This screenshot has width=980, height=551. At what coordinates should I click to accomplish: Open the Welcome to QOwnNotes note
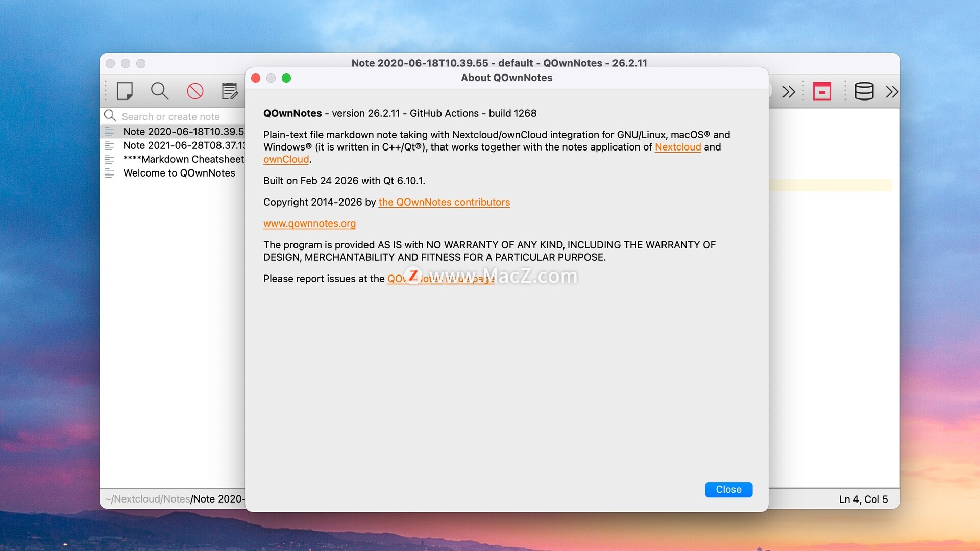click(179, 173)
